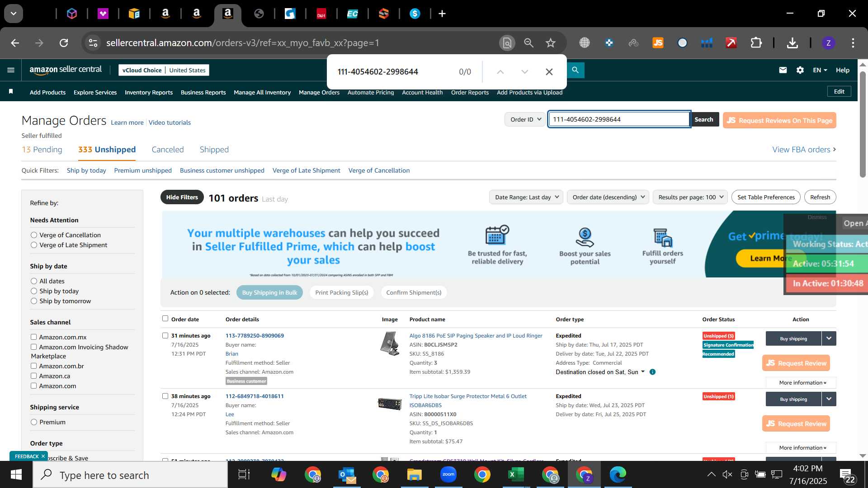Click the Search orders button
Image resolution: width=868 pixels, height=488 pixels.
(704, 119)
